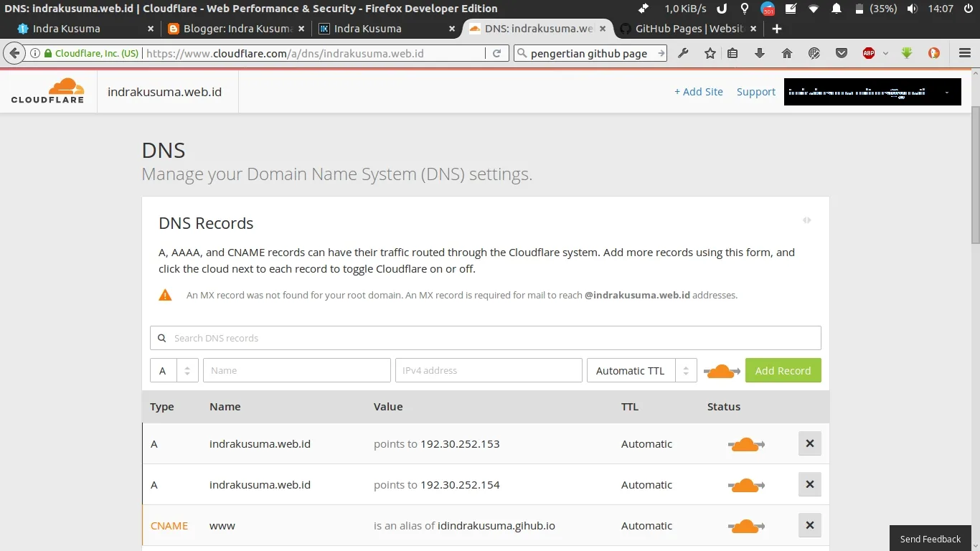Image resolution: width=980 pixels, height=551 pixels.
Task: Select indrakusuma.web.id site name in header
Action: pyautogui.click(x=164, y=92)
